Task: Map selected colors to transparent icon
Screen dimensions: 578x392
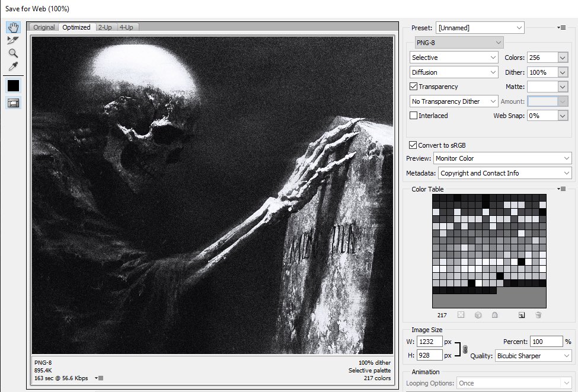Action: click(x=461, y=315)
